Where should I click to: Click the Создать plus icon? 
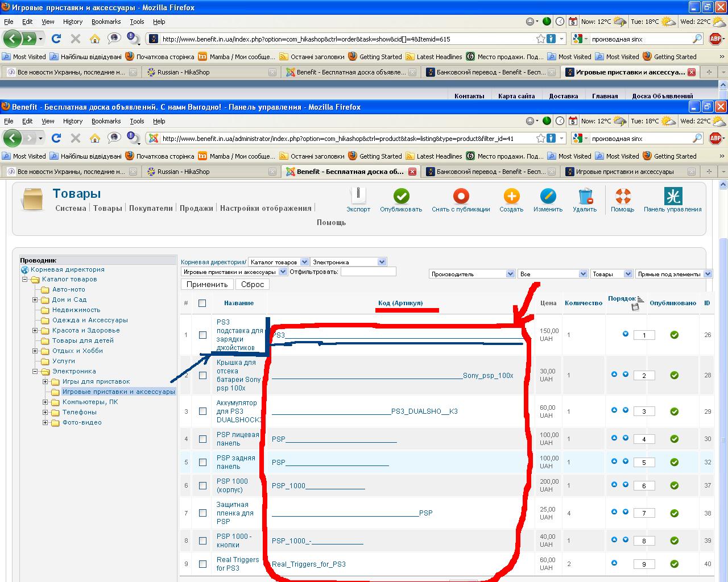point(511,197)
